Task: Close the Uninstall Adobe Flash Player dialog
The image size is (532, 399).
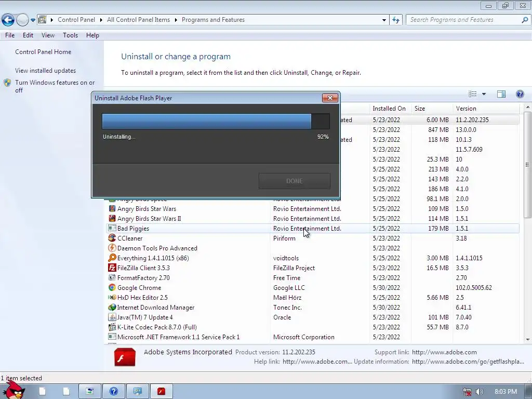Action: 330,98
